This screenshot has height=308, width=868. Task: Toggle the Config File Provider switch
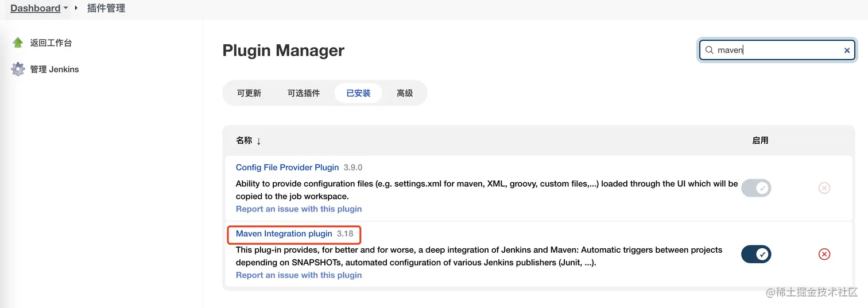click(755, 188)
